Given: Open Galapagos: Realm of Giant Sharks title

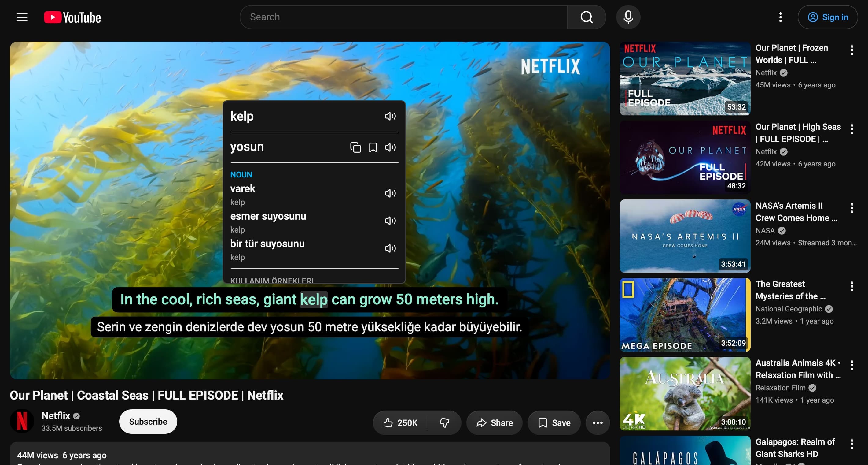Looking at the screenshot, I should [x=795, y=448].
